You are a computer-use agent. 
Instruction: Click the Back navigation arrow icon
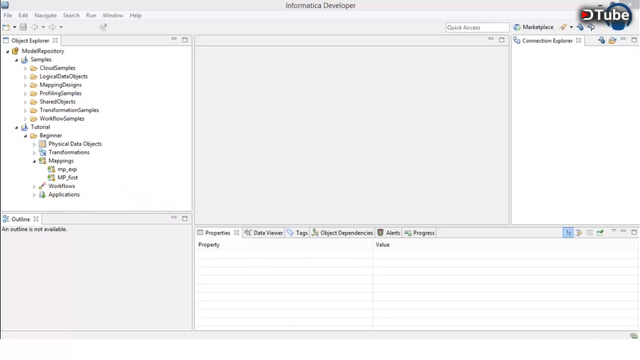pyautogui.click(x=35, y=27)
